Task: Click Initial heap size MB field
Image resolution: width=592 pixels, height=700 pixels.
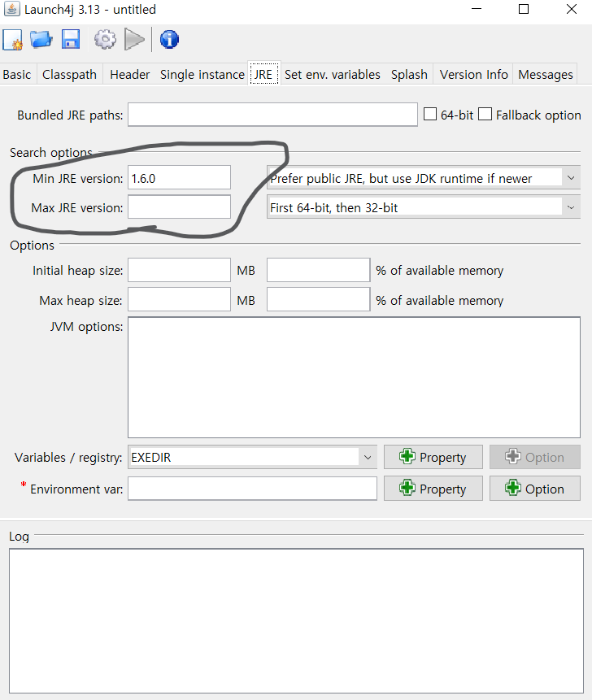Action: click(x=179, y=270)
